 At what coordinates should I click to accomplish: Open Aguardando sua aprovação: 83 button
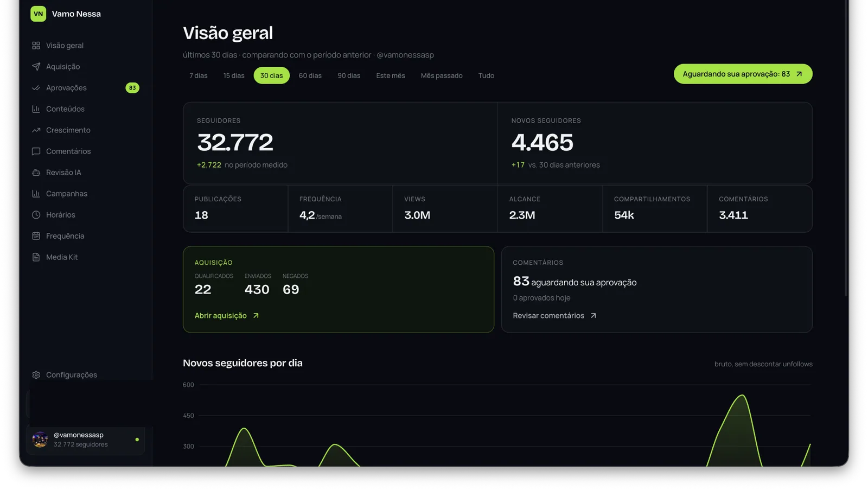(743, 74)
